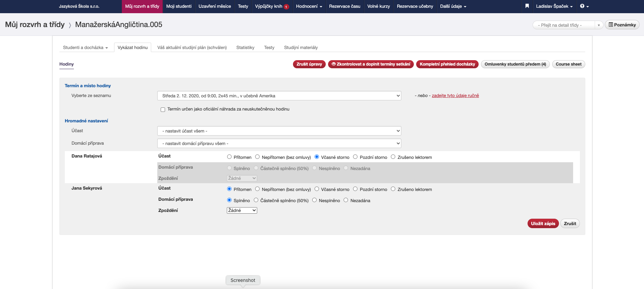The width and height of the screenshot is (644, 289).
Task: Click Jazyková Škola s.r.o. brand
Action: (x=79, y=6)
